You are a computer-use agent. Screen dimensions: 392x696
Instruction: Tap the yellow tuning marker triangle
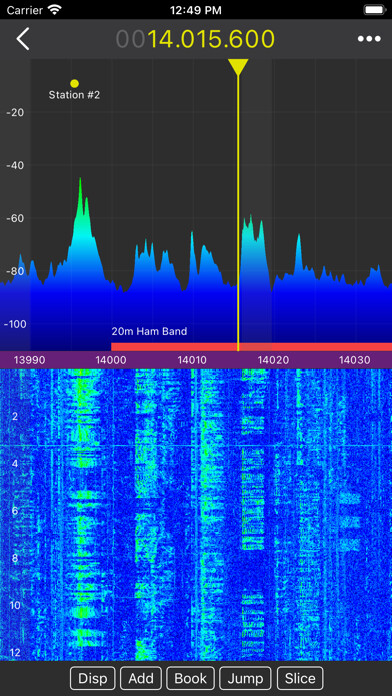coord(238,67)
